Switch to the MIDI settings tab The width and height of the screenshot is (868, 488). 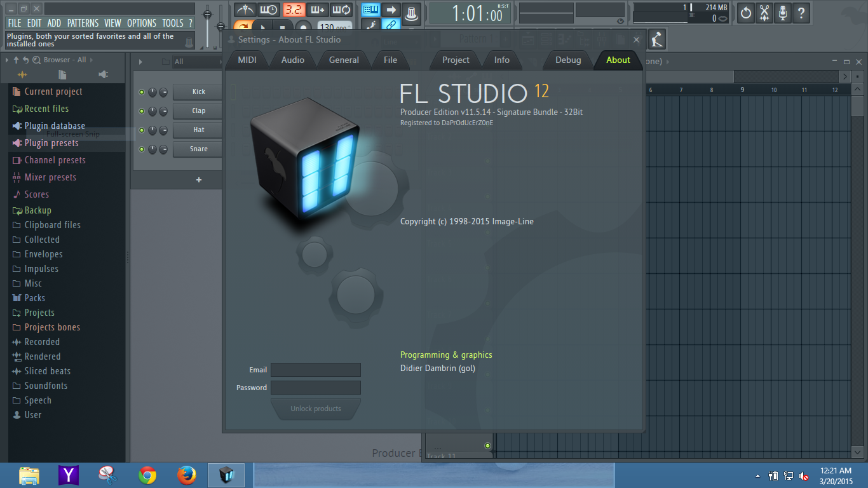pyautogui.click(x=247, y=60)
